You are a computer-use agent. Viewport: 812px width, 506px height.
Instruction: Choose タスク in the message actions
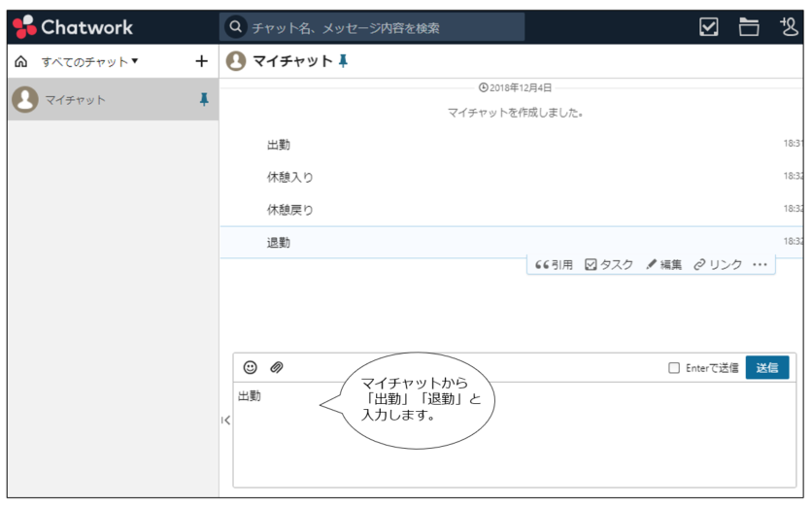coord(609,264)
